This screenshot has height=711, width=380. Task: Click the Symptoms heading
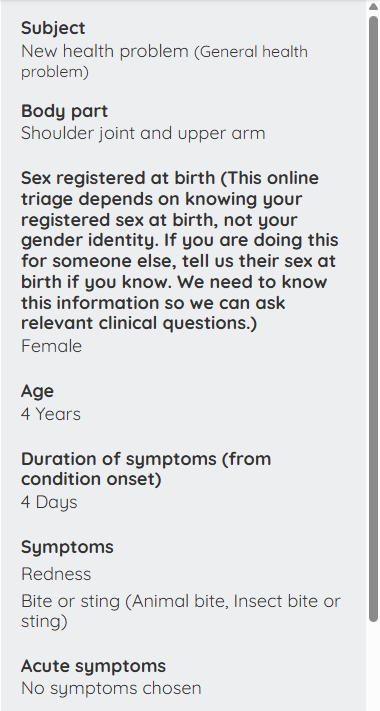tap(67, 547)
